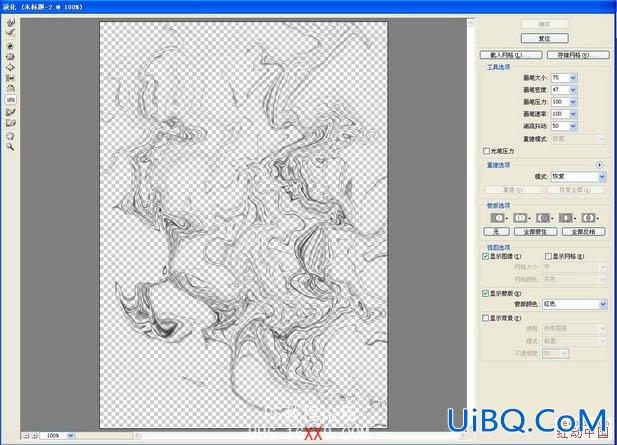Select the Bloat tool
617x445 pixels.
coord(11,68)
